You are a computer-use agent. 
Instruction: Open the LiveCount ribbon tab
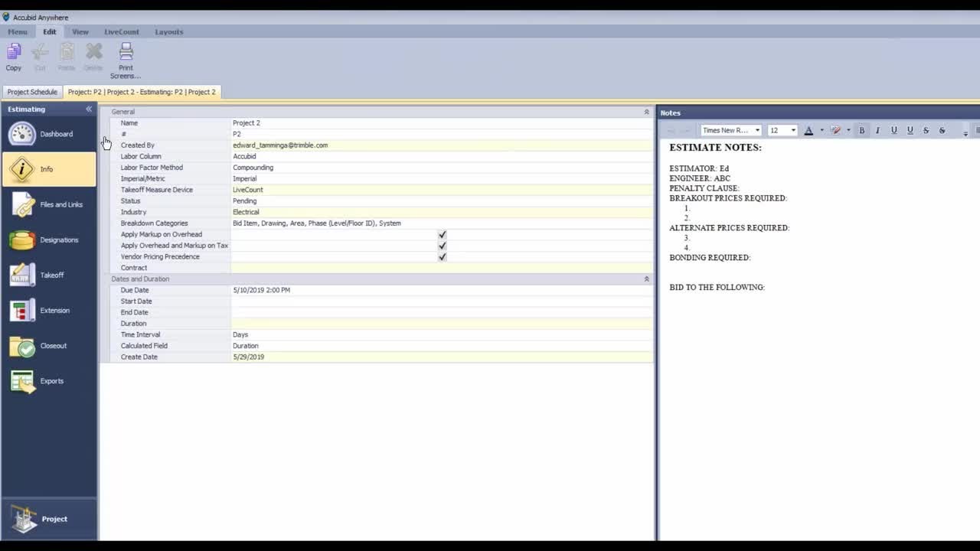[122, 32]
